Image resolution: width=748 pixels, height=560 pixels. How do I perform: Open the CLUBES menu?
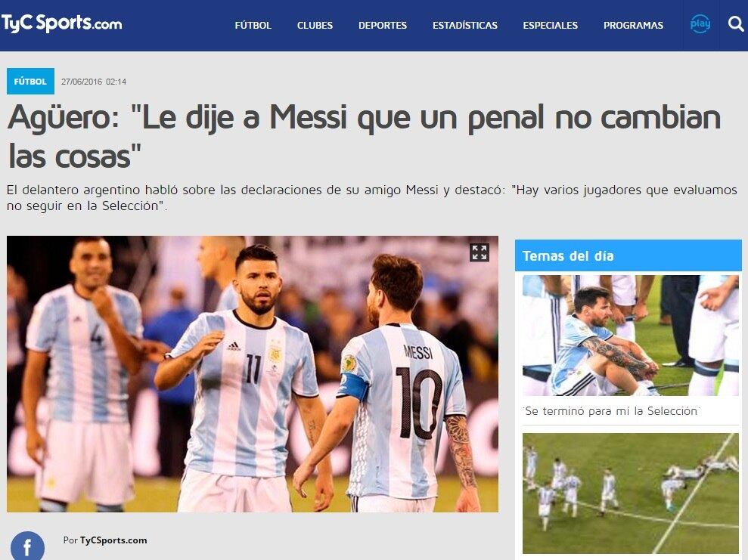click(x=315, y=25)
